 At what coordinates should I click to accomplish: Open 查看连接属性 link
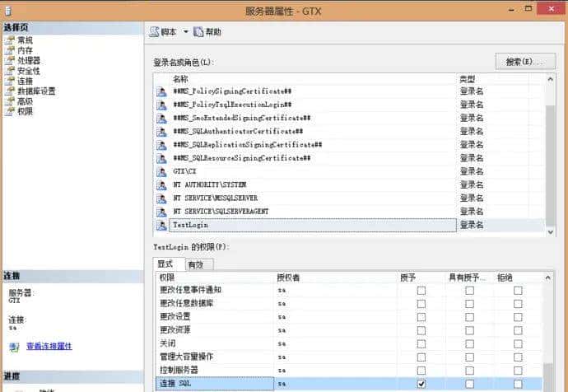click(x=49, y=347)
